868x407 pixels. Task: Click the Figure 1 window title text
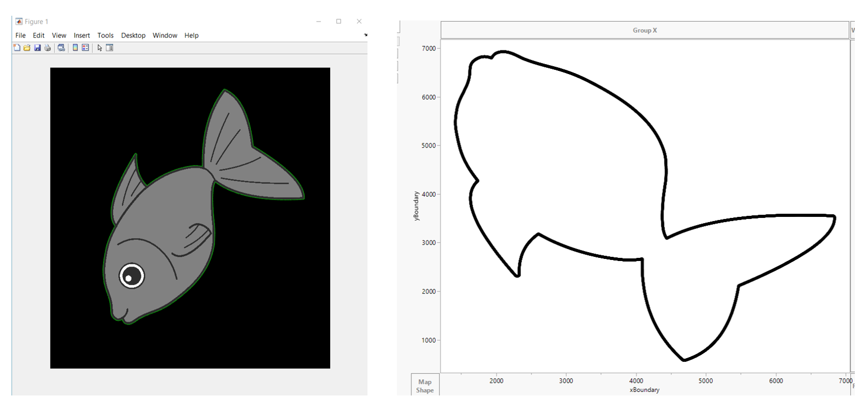(x=36, y=22)
